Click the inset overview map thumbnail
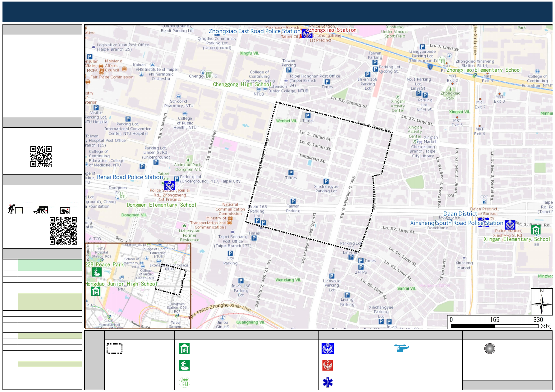555x392 pixels. (x=138, y=286)
